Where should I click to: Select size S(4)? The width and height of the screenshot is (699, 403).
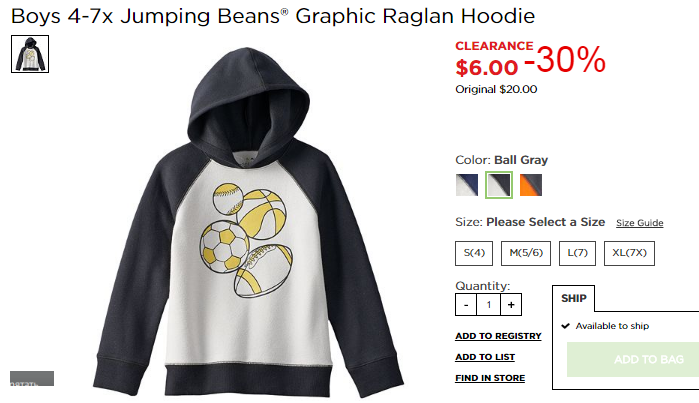point(474,253)
